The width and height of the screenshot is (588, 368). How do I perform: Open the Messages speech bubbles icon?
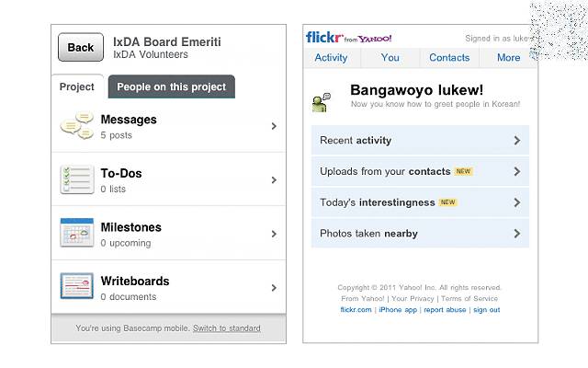tap(77, 125)
